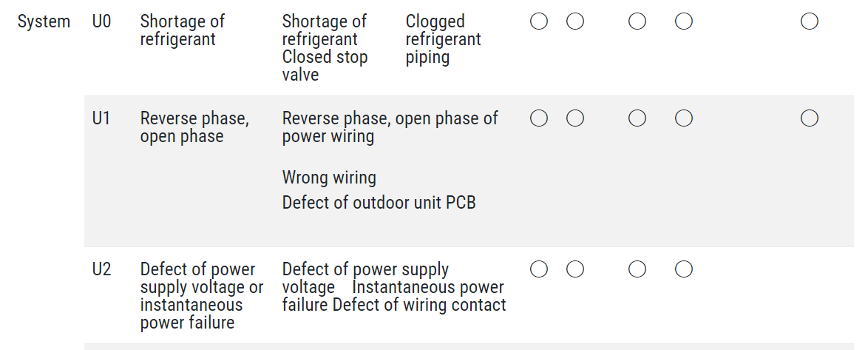Click the third circle in the U1 row
Viewport: 868px width, 350px height.
click(x=637, y=118)
